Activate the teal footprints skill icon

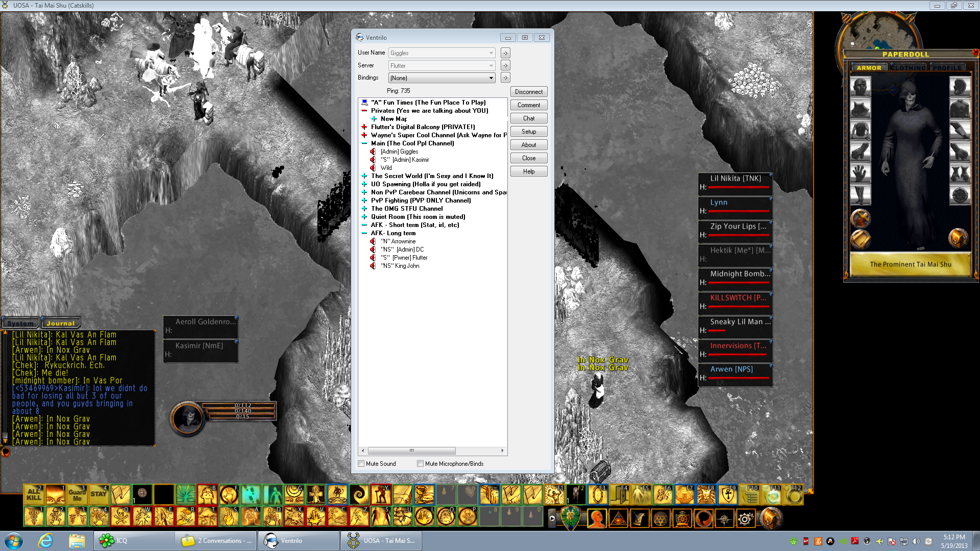(251, 495)
